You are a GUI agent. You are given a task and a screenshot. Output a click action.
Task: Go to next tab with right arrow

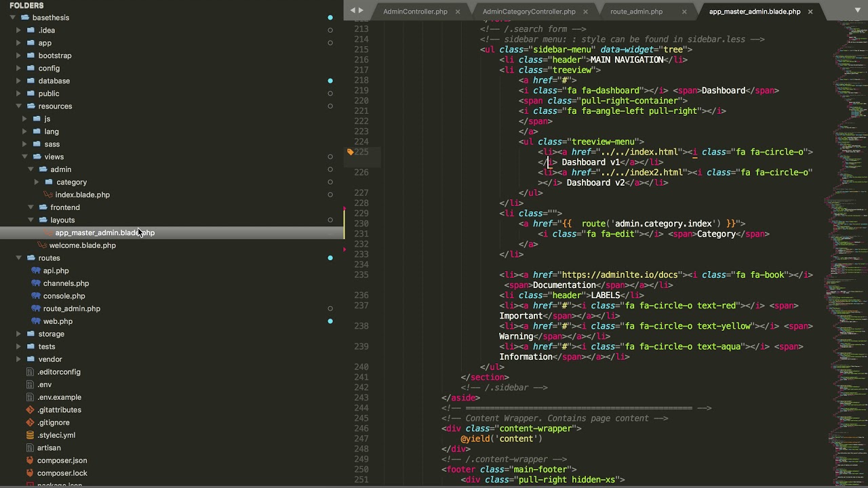click(x=361, y=10)
